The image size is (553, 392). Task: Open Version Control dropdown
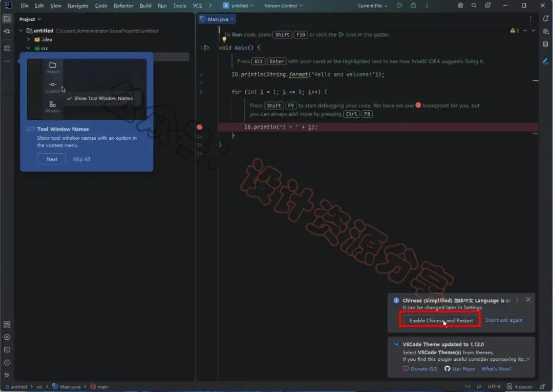pyautogui.click(x=283, y=6)
